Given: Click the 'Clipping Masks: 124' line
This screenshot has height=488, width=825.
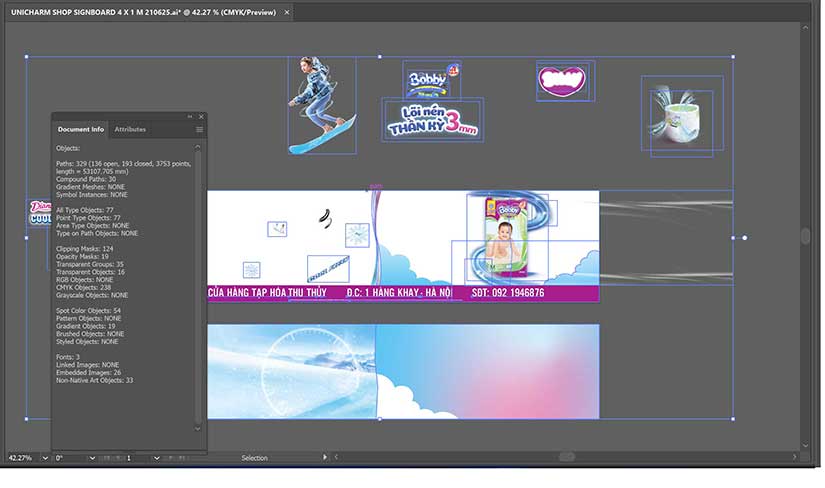Looking at the screenshot, I should click(85, 248).
